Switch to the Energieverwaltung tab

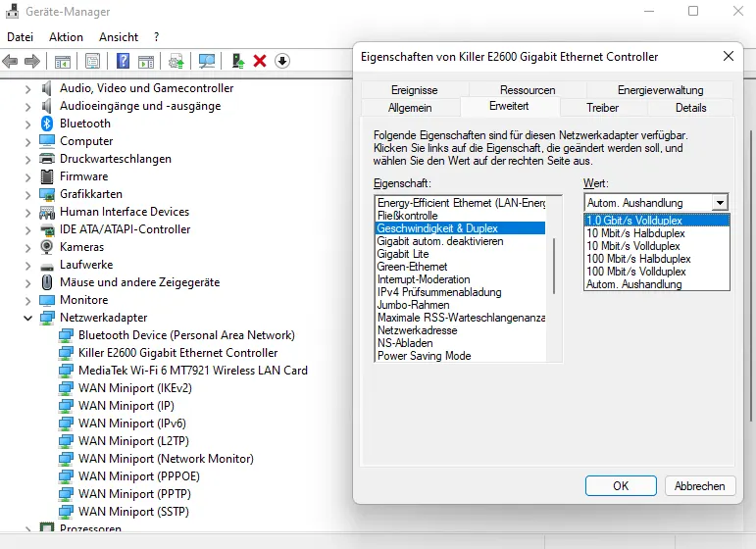(660, 90)
